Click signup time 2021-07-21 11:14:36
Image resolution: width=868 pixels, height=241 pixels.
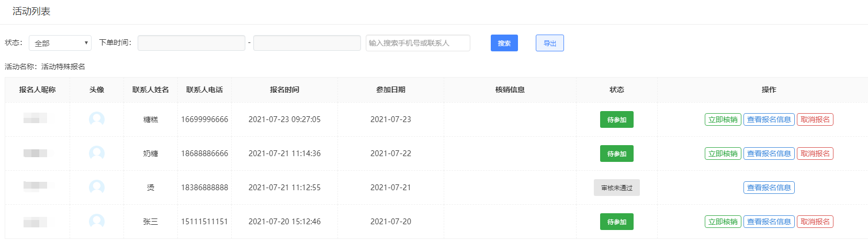click(x=285, y=154)
